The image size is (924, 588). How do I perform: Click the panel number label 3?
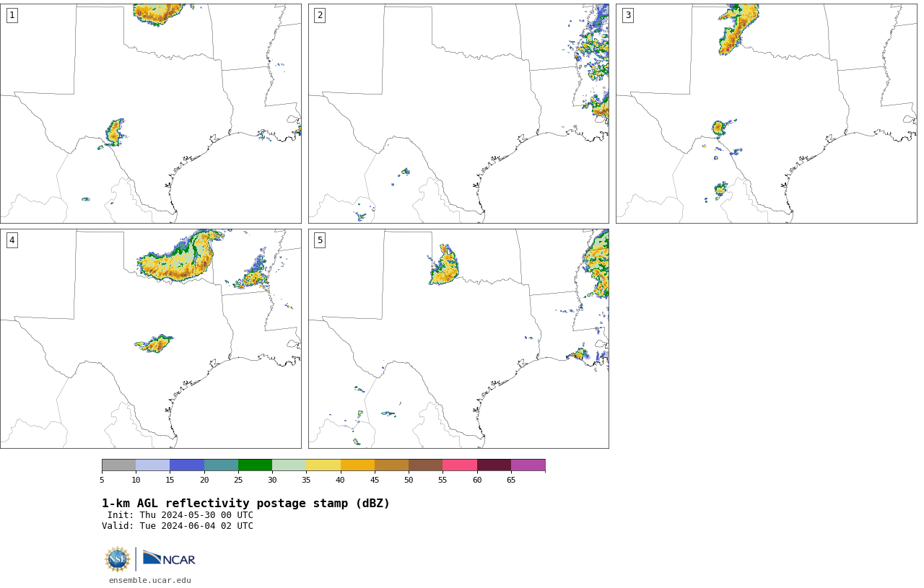(x=628, y=15)
